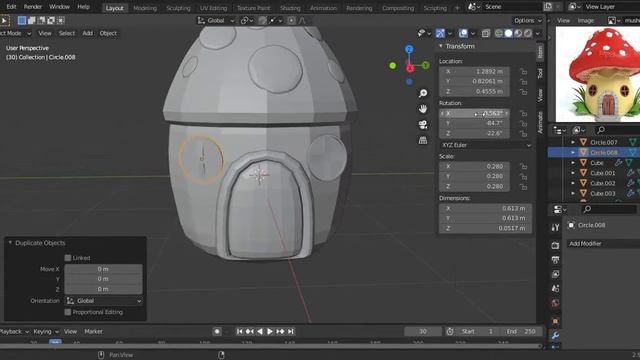Open the Edit menu

[11, 7]
